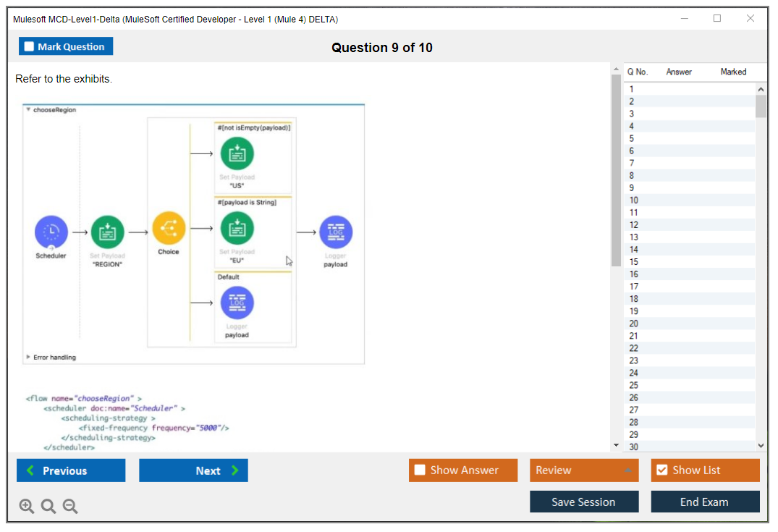This screenshot has height=532, width=778.
Task: Click the final Logger payload icon
Action: (x=336, y=232)
